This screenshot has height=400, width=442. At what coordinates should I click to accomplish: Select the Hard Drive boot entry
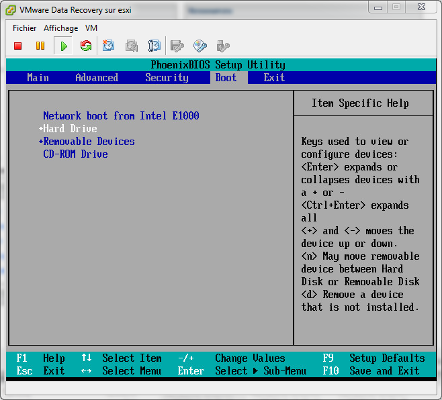70,128
